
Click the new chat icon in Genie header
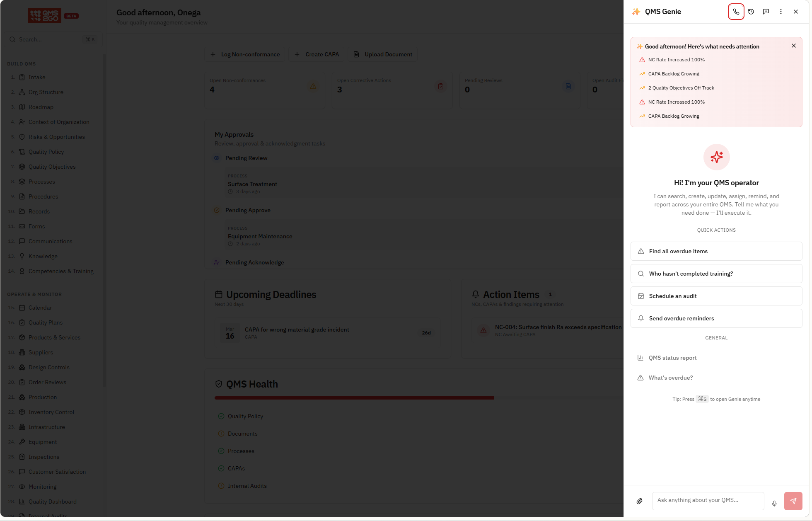click(766, 12)
